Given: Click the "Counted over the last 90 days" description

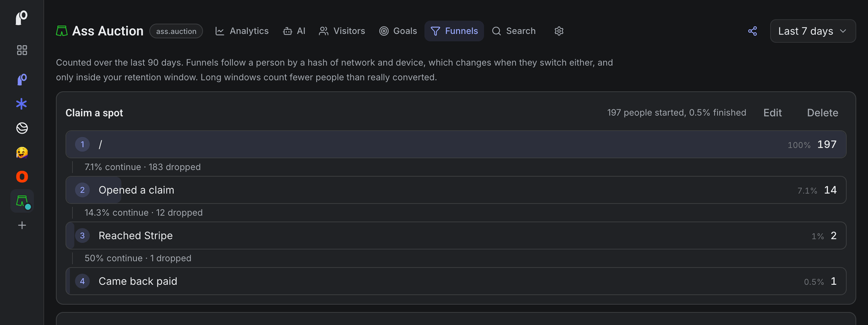Looking at the screenshot, I should coord(334,70).
